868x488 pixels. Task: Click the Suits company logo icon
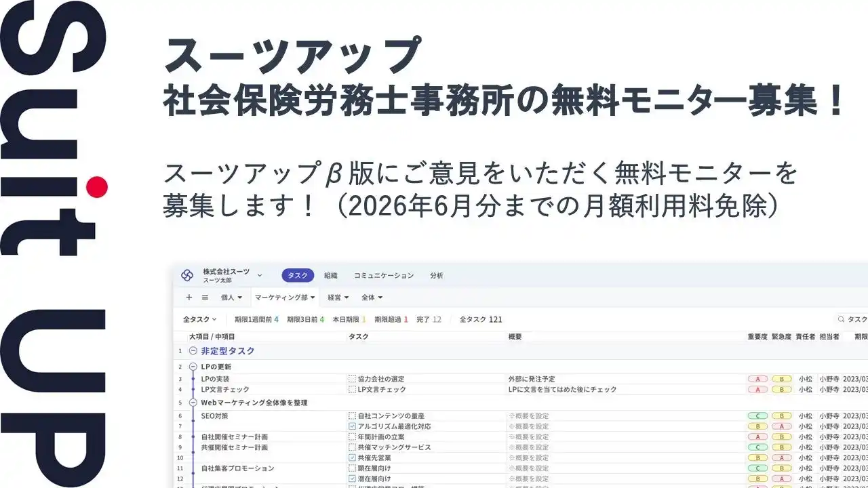point(187,275)
